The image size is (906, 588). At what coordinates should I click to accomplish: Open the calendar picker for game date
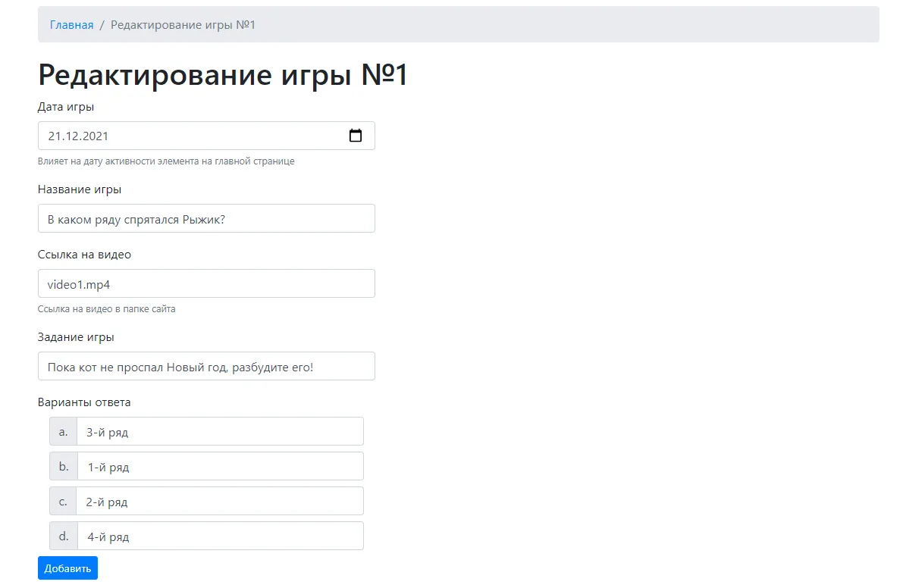[x=355, y=136]
